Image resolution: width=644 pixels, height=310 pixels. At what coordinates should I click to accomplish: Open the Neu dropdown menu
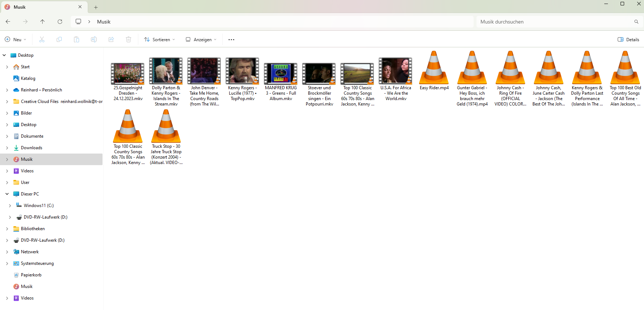tap(16, 39)
